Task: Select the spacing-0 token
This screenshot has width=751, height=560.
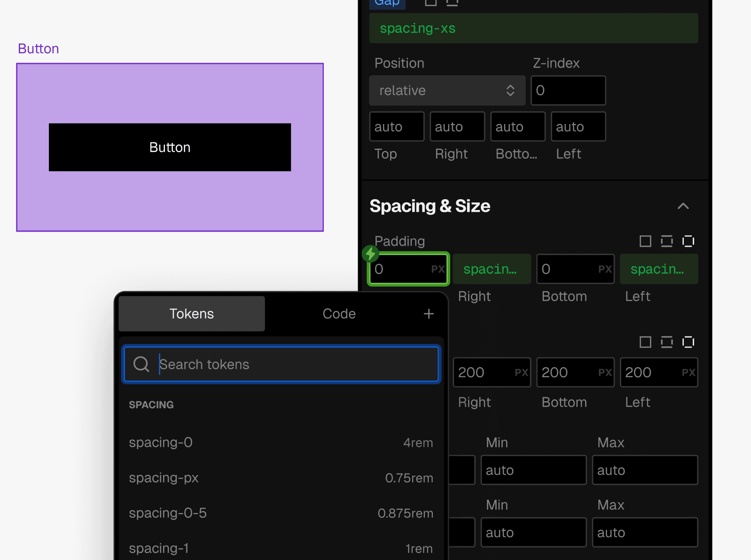Action: (x=281, y=443)
